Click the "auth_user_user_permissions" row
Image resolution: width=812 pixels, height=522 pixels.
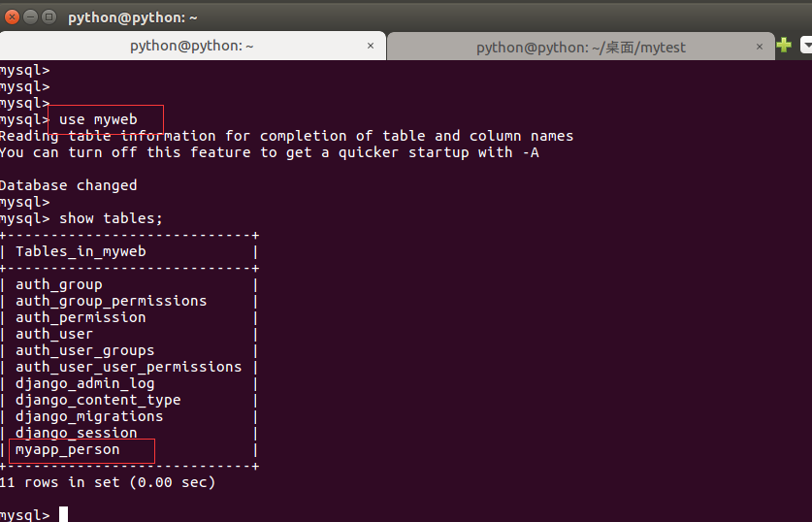pos(128,367)
